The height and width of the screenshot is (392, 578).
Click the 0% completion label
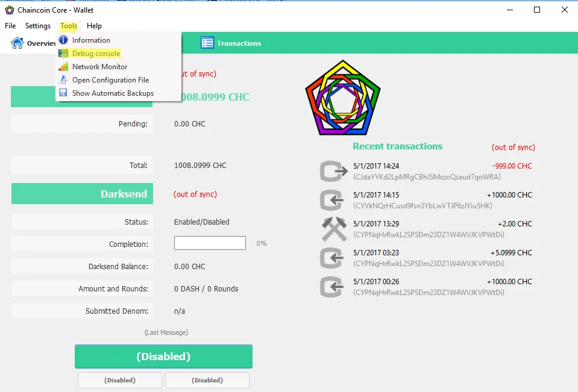point(262,243)
